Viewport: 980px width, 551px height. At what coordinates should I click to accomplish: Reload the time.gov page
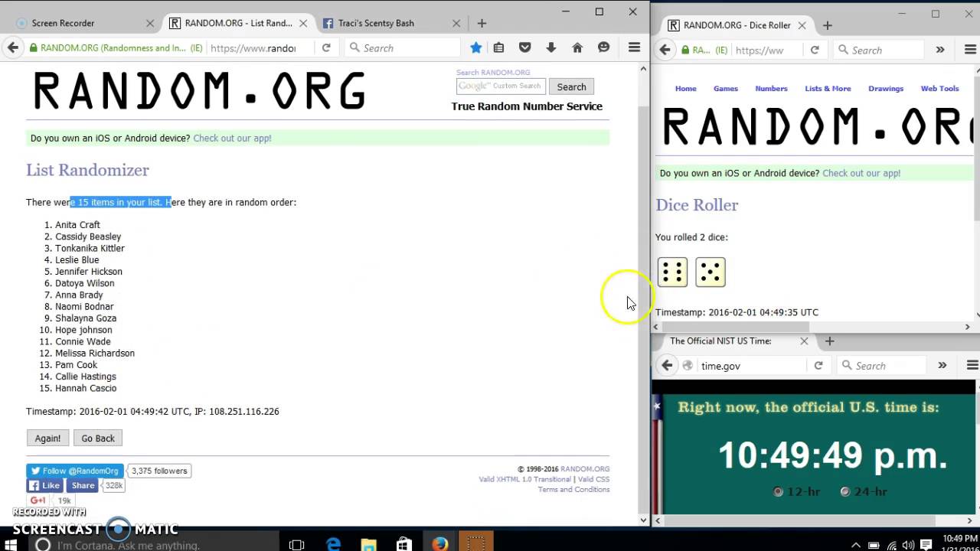(x=818, y=366)
